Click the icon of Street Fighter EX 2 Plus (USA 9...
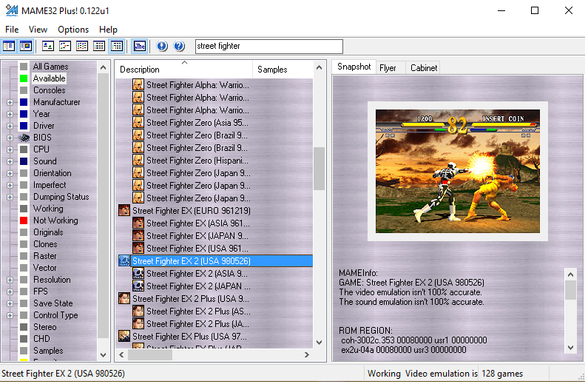 click(x=124, y=298)
